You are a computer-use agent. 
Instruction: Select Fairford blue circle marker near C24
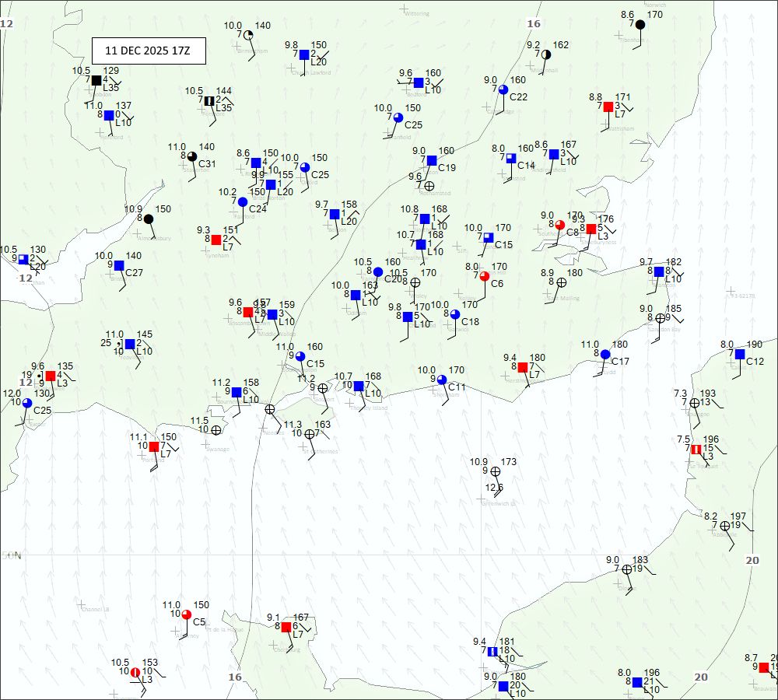(x=243, y=202)
